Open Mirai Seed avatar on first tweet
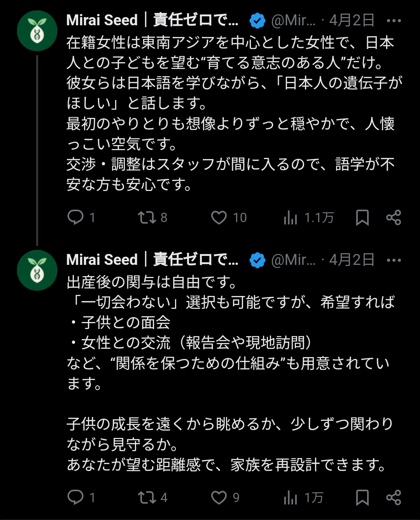 tap(37, 31)
